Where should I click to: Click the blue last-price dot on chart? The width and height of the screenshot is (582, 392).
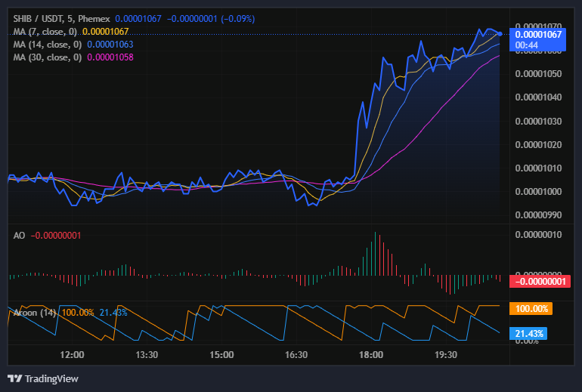tap(500, 33)
